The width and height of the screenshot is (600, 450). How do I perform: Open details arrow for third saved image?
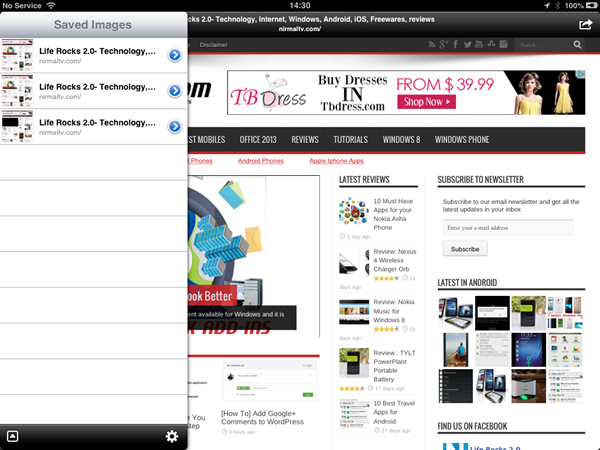175,126
